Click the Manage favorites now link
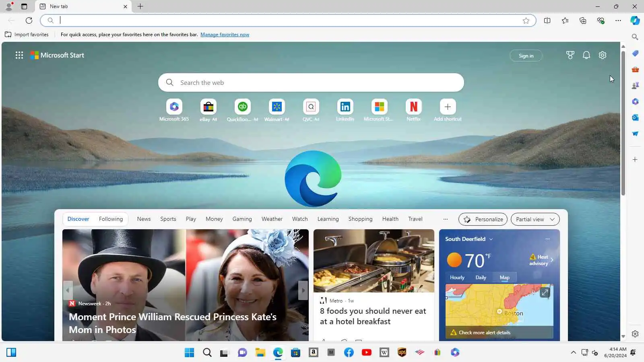Image resolution: width=644 pixels, height=362 pixels. click(x=225, y=35)
